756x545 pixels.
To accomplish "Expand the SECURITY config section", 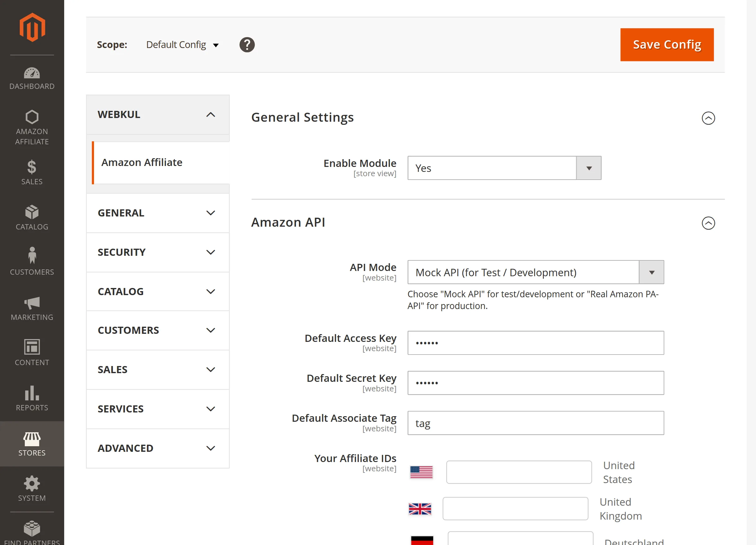I will tap(158, 252).
